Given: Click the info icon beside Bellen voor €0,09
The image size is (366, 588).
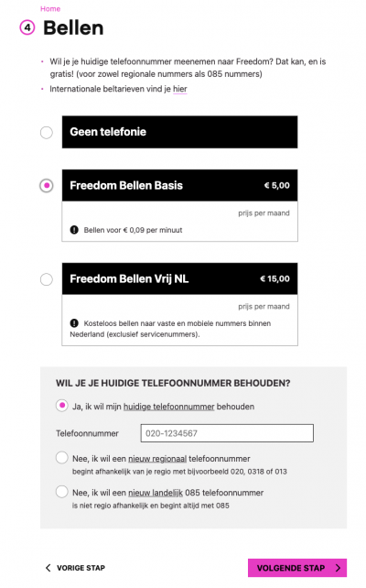Looking at the screenshot, I should pyautogui.click(x=74, y=230).
